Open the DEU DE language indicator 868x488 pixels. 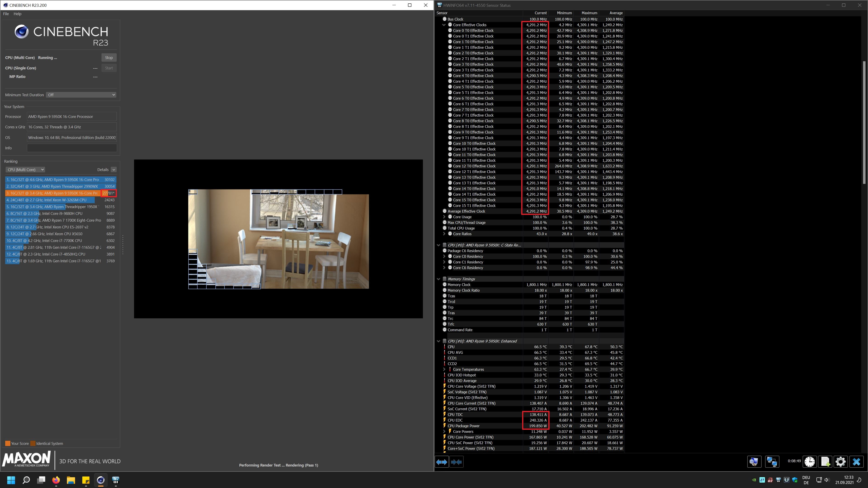[x=806, y=480]
